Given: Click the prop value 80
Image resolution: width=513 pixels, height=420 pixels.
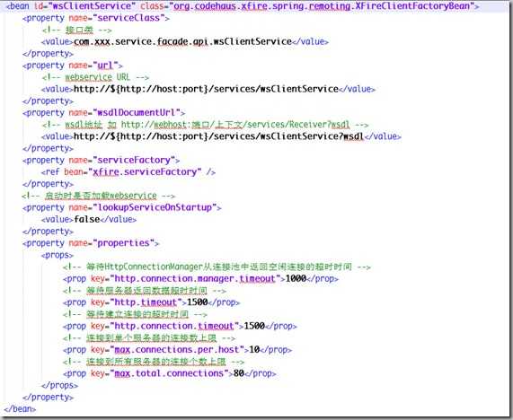Looking at the screenshot, I should click(239, 373).
